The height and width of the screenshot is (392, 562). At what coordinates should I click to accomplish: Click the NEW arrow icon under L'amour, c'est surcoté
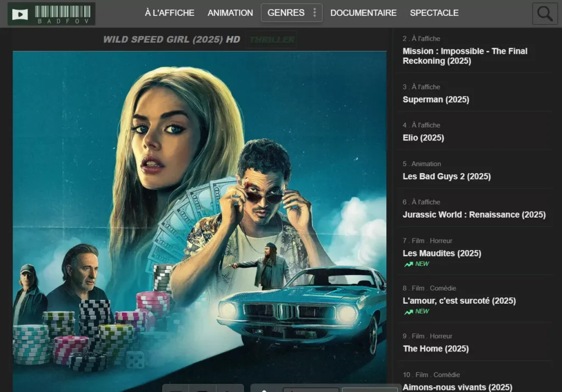(409, 311)
